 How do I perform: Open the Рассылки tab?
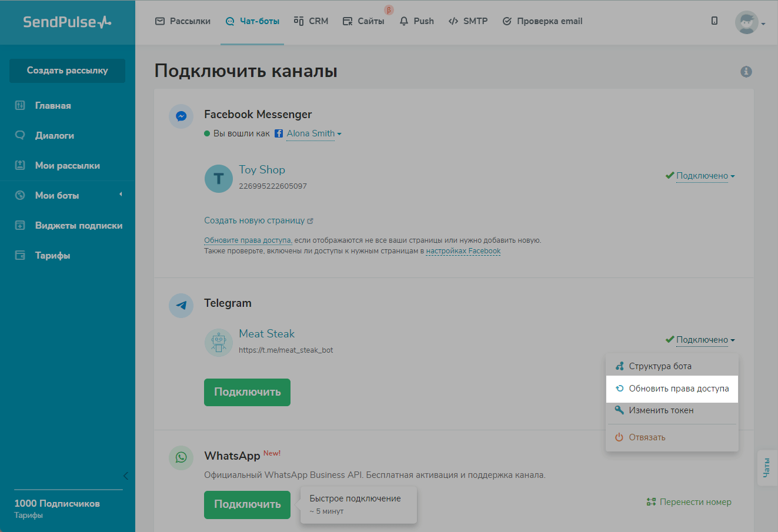(x=183, y=21)
